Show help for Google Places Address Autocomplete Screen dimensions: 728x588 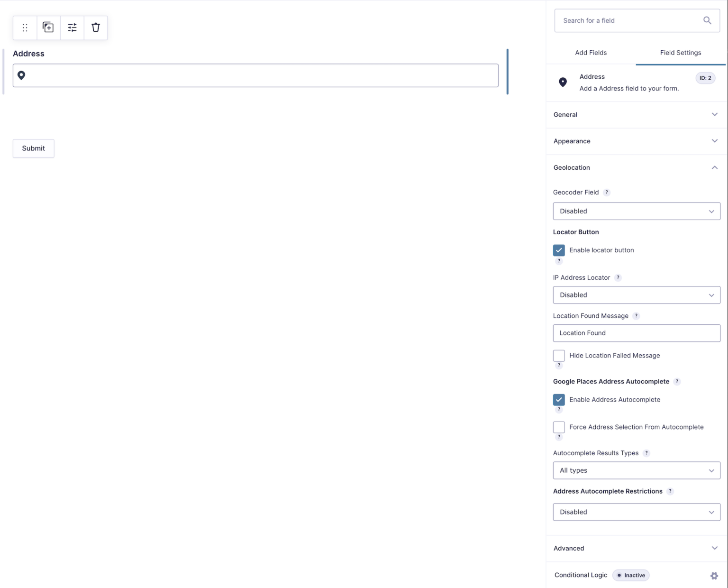click(677, 382)
